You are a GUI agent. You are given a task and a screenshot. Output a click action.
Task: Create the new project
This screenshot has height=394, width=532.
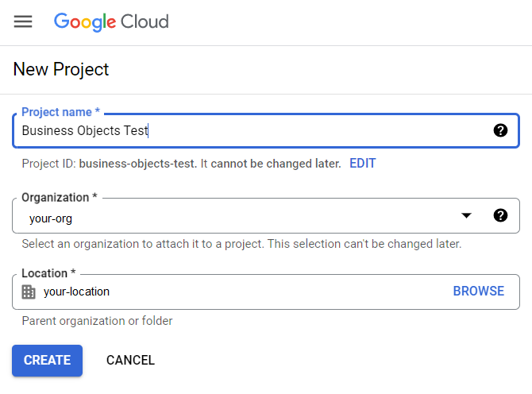click(x=47, y=360)
